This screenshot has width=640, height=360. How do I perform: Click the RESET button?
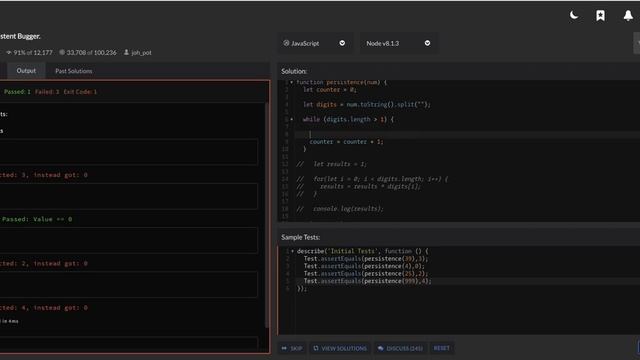pyautogui.click(x=442, y=348)
